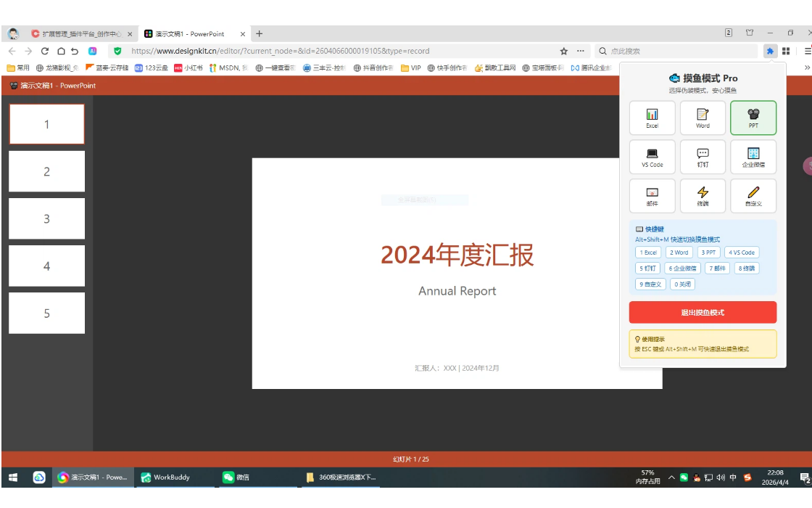Click the extension pin icon in toolbar

coord(769,51)
